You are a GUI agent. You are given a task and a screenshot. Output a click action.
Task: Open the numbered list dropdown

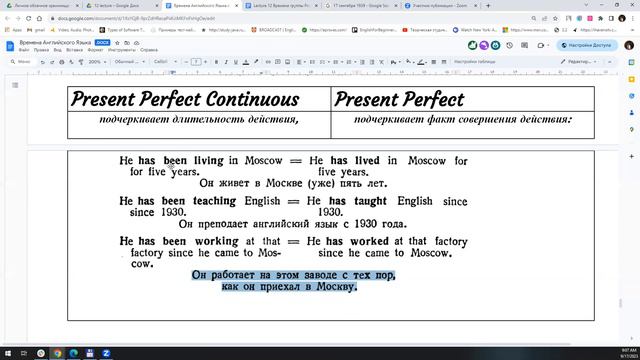[x=350, y=62]
